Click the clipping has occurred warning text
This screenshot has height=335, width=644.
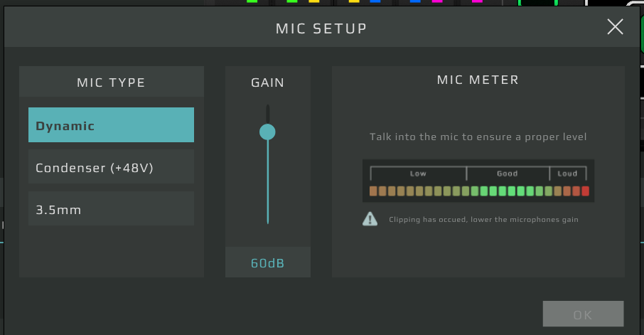click(483, 220)
